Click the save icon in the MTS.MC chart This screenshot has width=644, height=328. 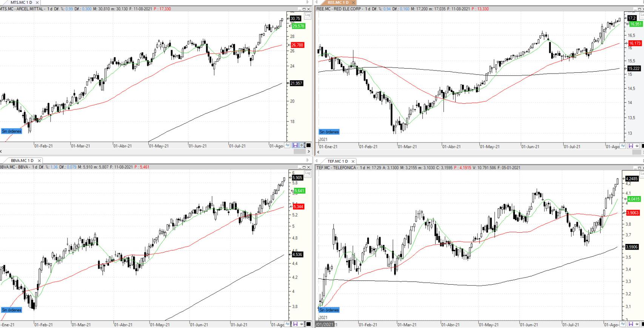pyautogui.click(x=295, y=146)
